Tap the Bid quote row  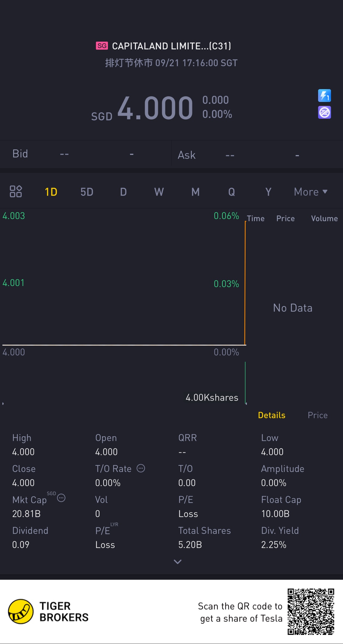[85, 154]
